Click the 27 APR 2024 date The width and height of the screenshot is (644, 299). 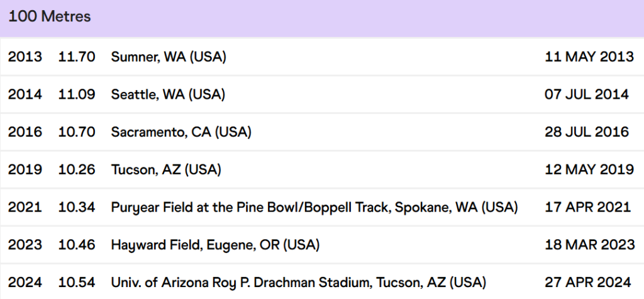pos(588,283)
